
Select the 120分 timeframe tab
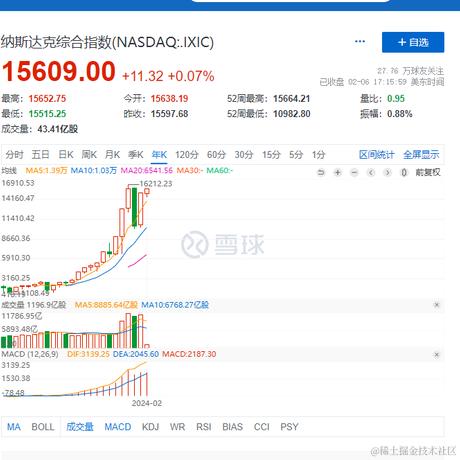pos(187,155)
